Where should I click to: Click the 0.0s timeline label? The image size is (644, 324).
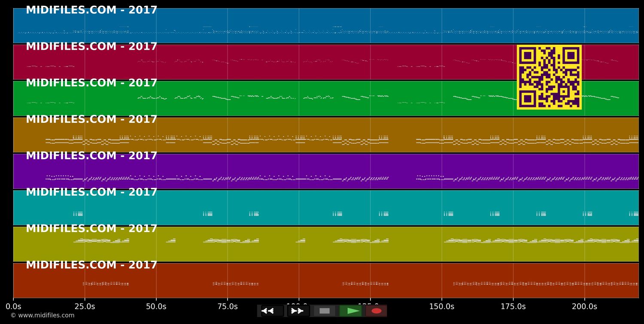14,306
